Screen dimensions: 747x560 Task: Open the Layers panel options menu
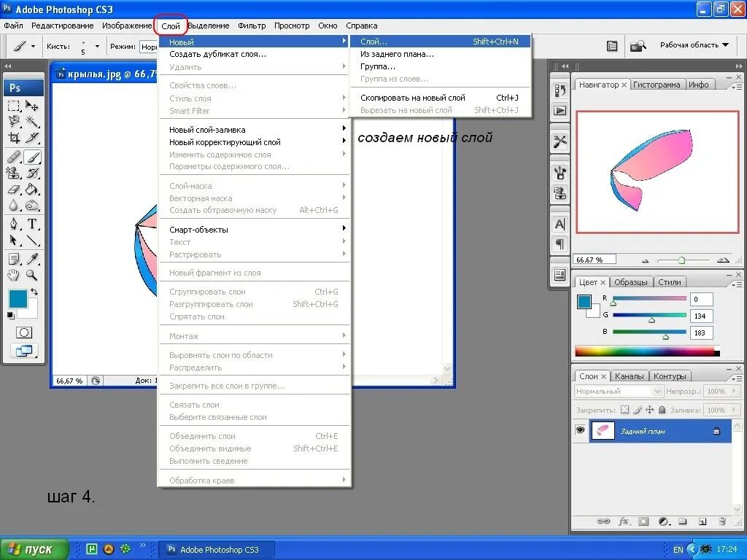[x=737, y=378]
